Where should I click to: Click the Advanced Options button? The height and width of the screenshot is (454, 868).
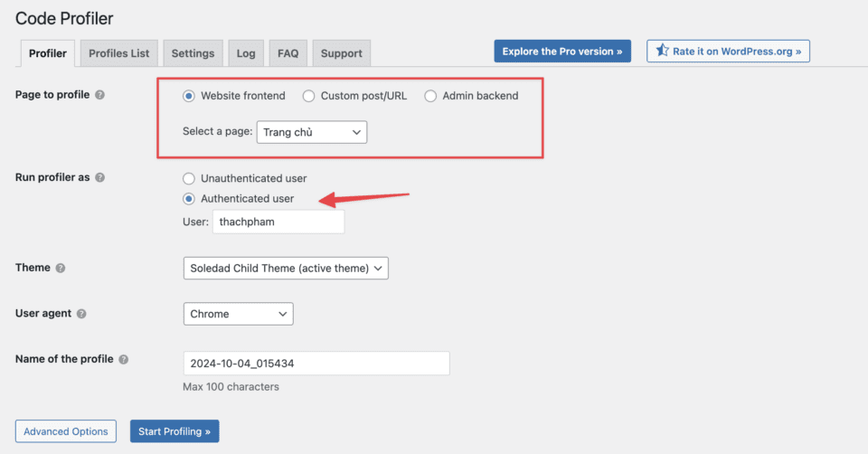66,431
